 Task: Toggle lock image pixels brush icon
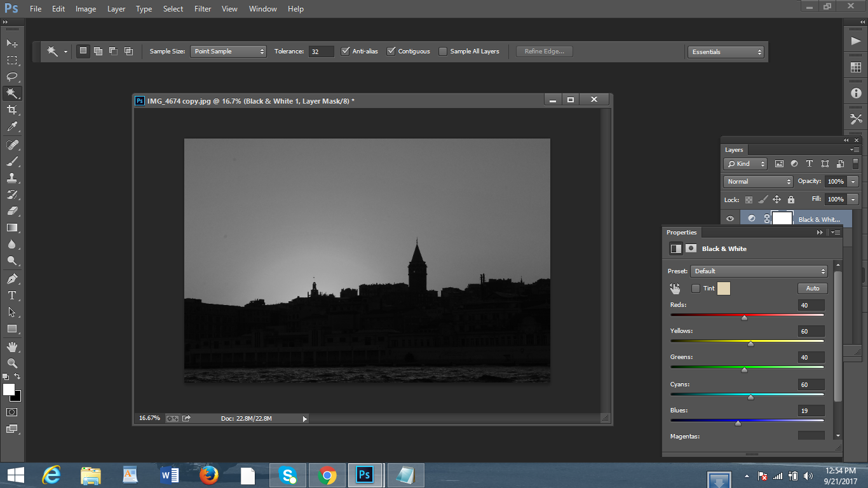[x=763, y=200]
